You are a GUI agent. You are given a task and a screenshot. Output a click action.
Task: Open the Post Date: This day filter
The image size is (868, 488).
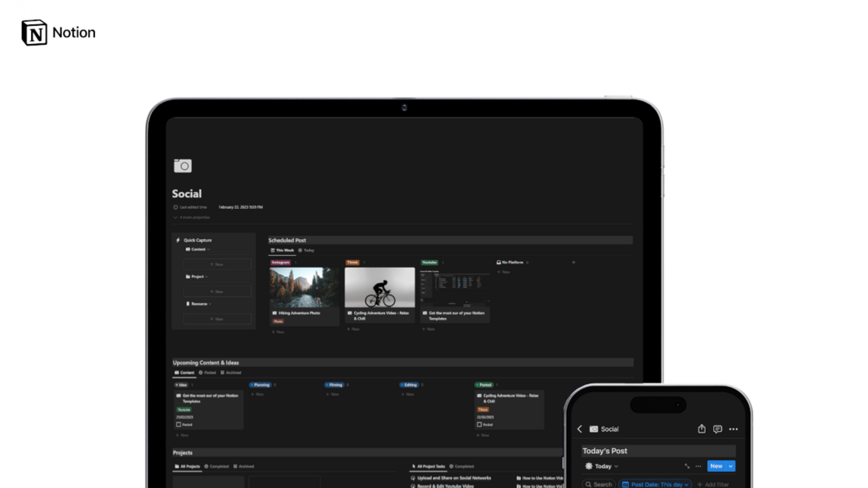[656, 485]
